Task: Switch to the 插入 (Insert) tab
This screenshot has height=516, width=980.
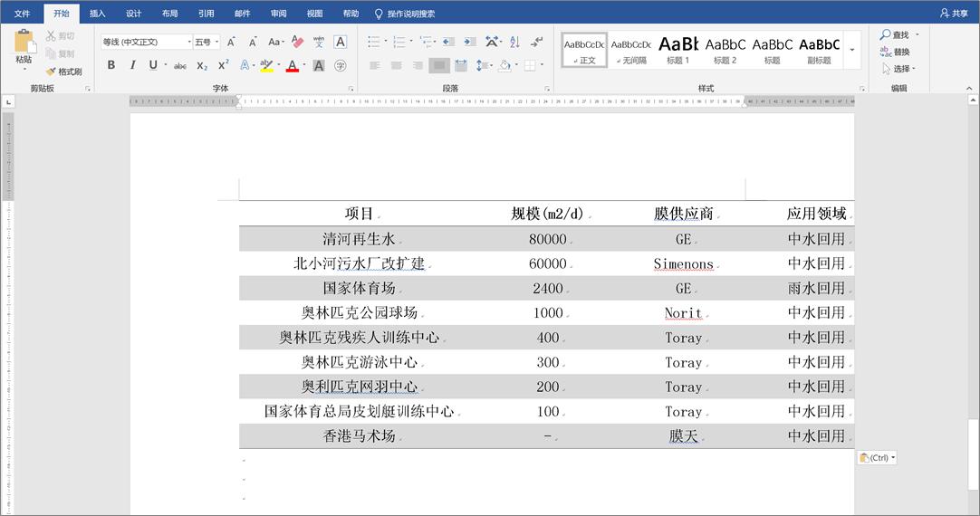Action: pyautogui.click(x=98, y=13)
